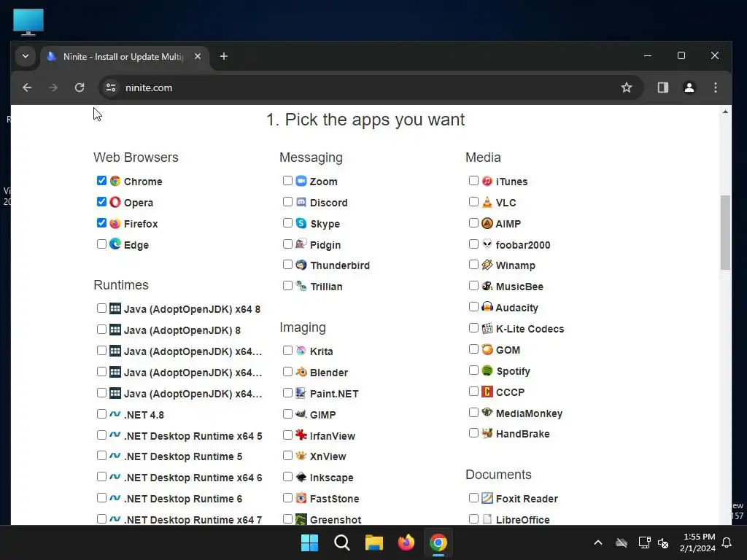Click the iTunes icon
Screen dimensions: 747x560
[x=487, y=181]
